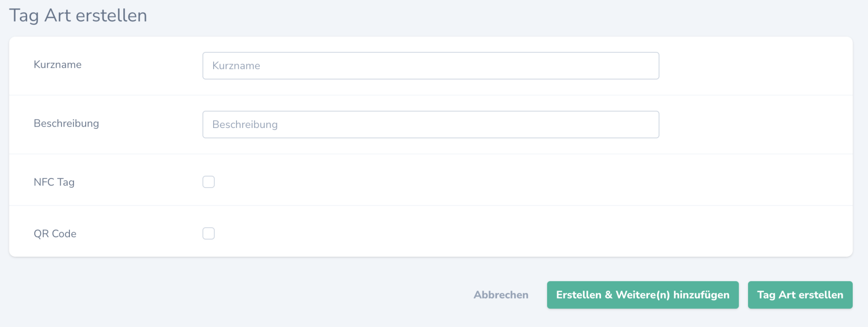Viewport: 868px width, 327px height.
Task: Submit the form with Tag Art erstellen
Action: click(x=800, y=295)
